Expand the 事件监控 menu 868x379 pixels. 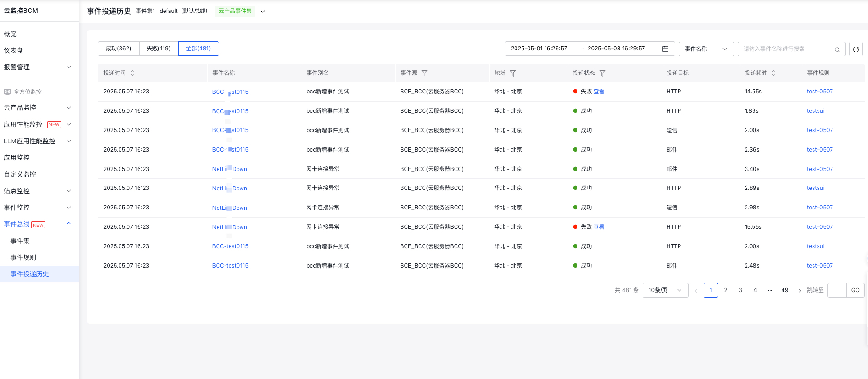tap(69, 208)
